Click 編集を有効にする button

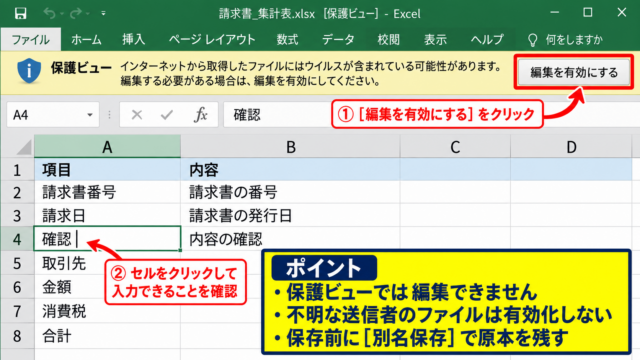pos(574,73)
